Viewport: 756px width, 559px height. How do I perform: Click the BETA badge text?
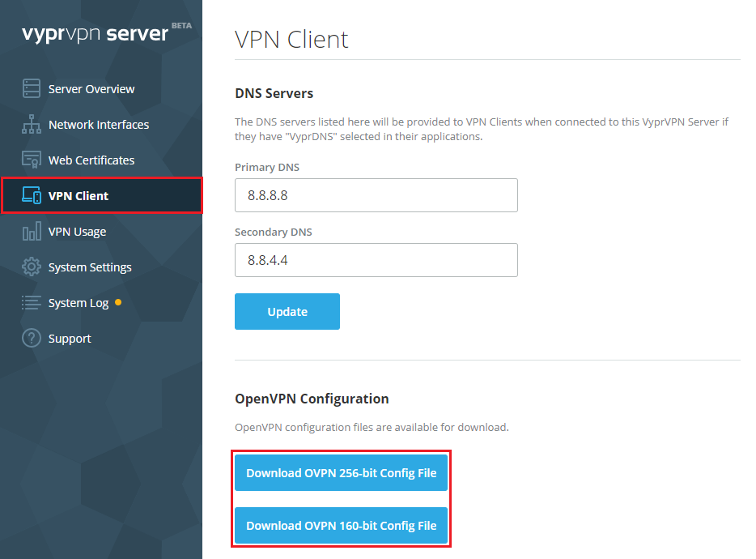(x=181, y=26)
